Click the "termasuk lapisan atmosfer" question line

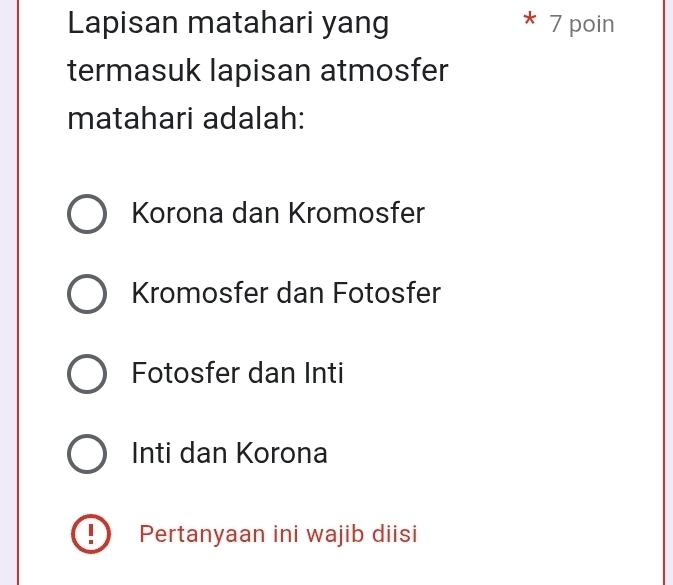click(258, 71)
